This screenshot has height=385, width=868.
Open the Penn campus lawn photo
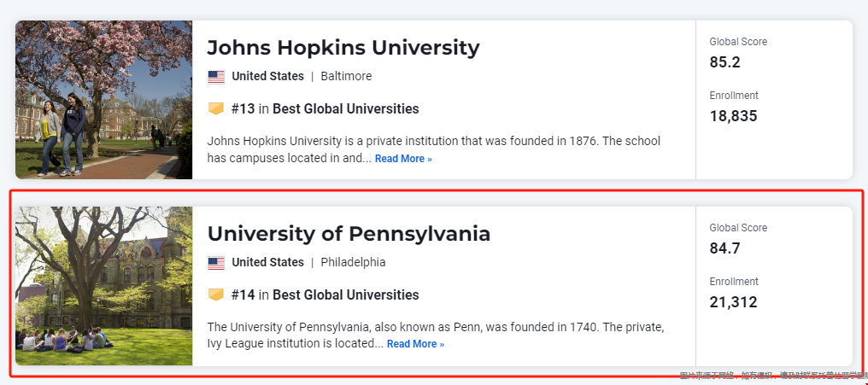tap(103, 286)
